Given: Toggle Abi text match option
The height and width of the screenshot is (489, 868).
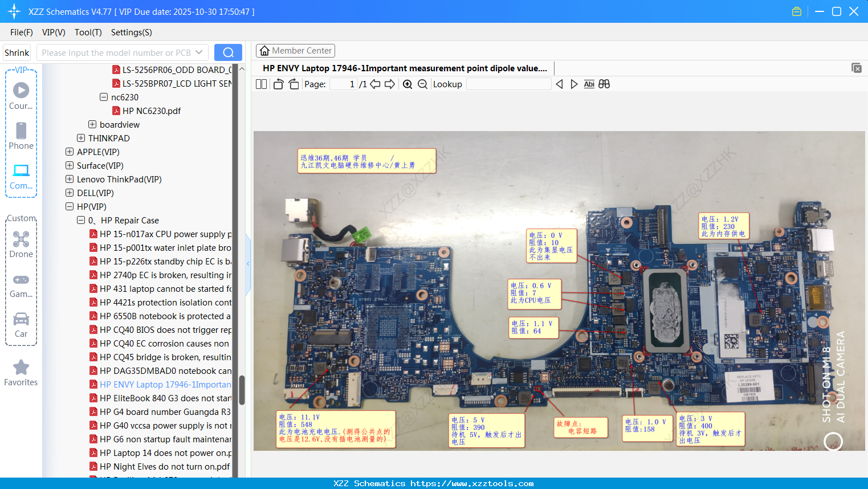Looking at the screenshot, I should [589, 84].
